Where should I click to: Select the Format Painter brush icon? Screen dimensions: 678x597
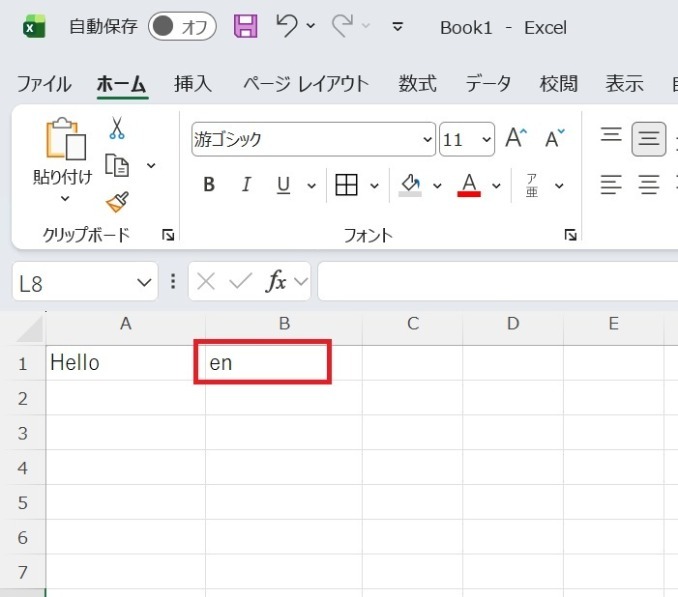[x=118, y=202]
